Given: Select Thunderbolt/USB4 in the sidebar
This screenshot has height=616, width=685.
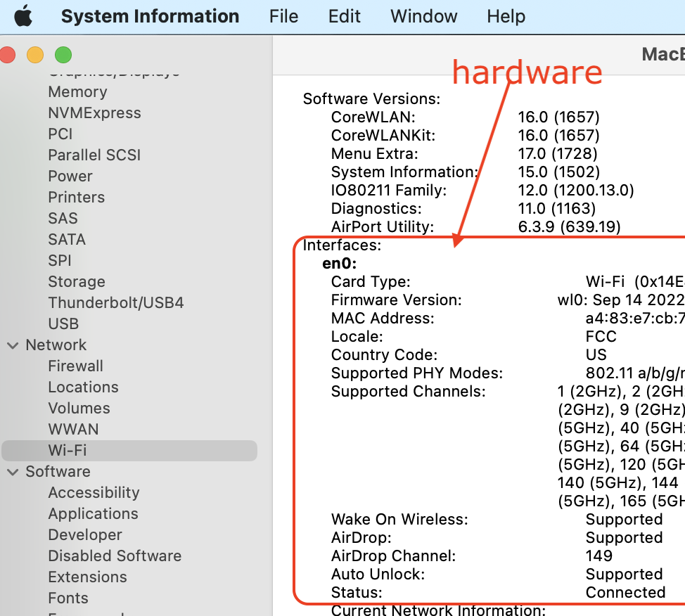Looking at the screenshot, I should click(115, 302).
